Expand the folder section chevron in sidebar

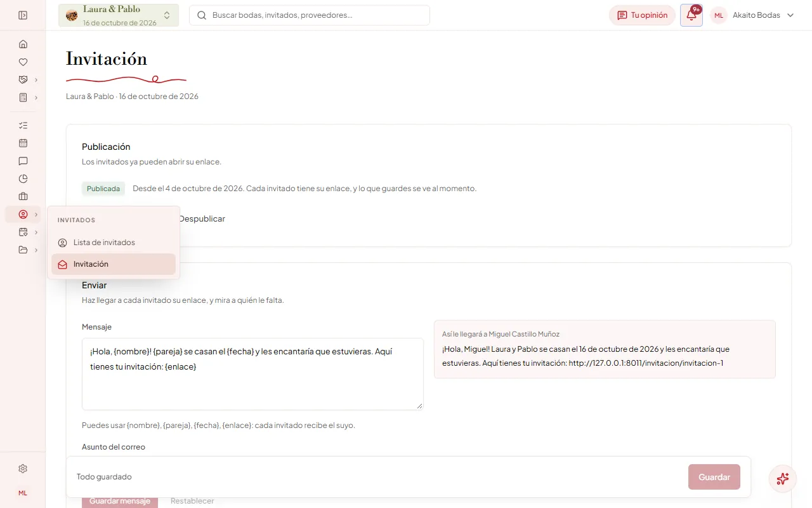[x=36, y=250]
